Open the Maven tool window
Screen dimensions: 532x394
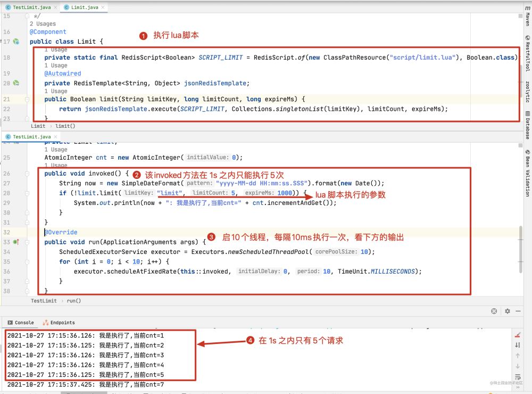[x=527, y=19]
